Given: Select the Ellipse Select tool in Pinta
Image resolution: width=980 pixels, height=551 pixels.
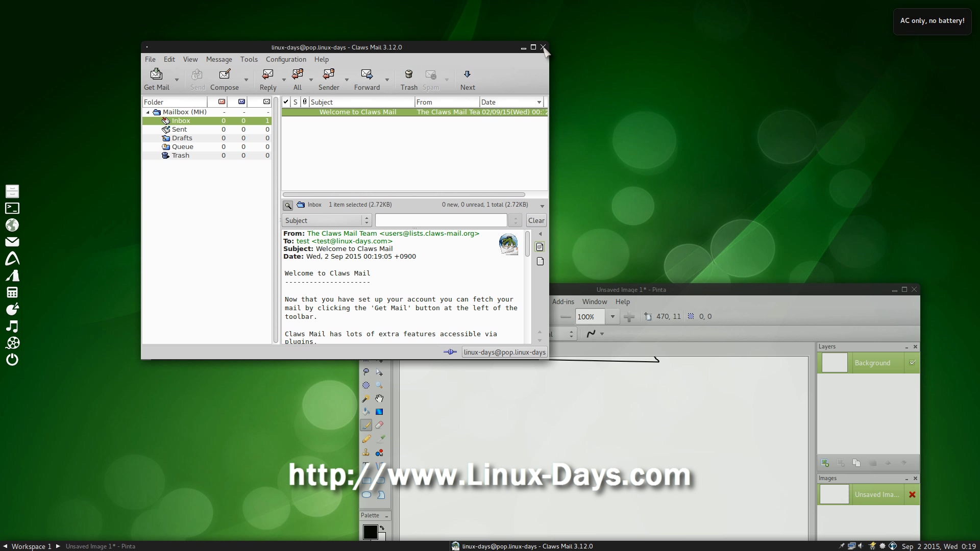Looking at the screenshot, I should pyautogui.click(x=366, y=385).
